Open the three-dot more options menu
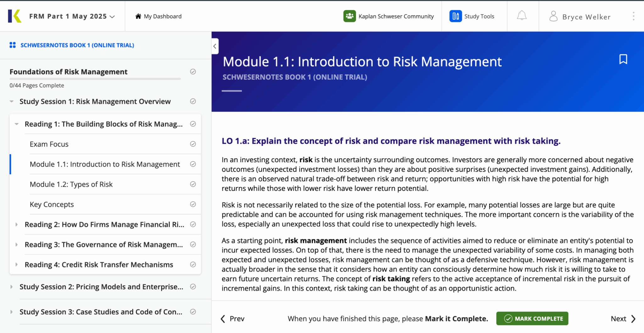 633,16
